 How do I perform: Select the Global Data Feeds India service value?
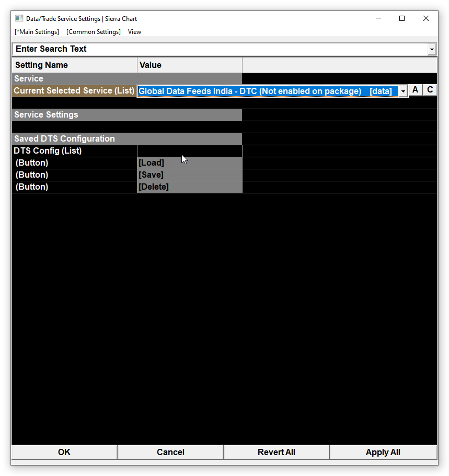tap(268, 91)
